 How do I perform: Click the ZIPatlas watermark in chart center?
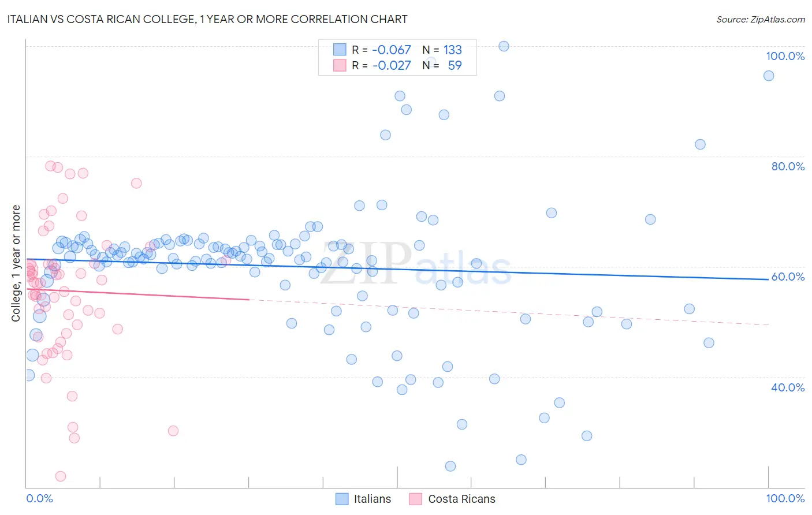click(x=415, y=264)
